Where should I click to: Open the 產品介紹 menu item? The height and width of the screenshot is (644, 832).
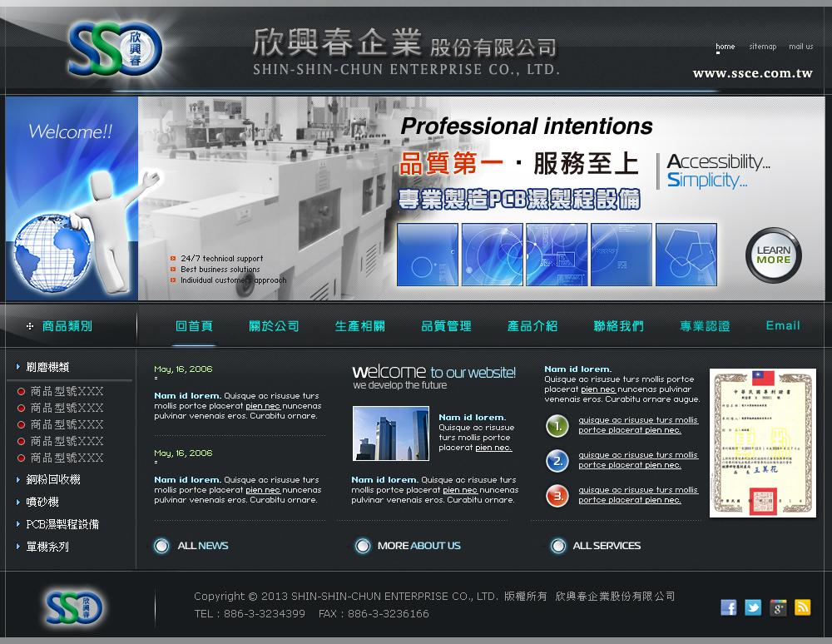[x=532, y=326]
